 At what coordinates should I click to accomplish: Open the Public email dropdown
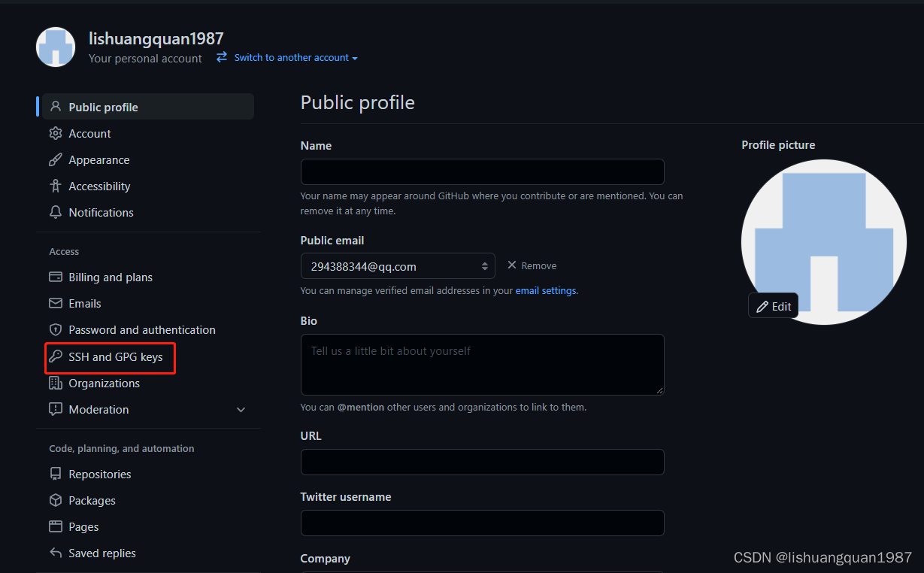pyautogui.click(x=398, y=266)
